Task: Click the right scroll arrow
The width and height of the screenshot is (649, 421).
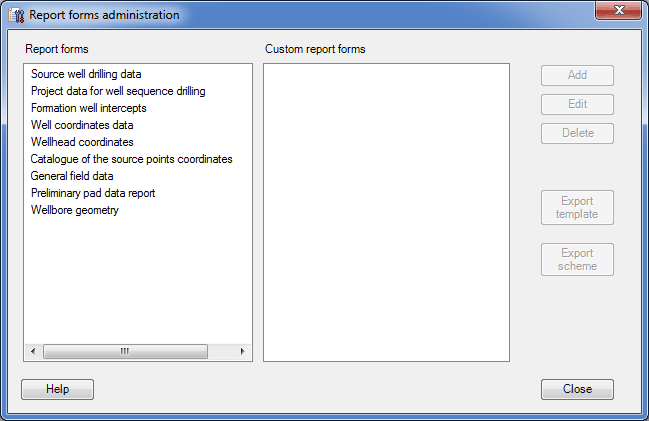Action: (x=243, y=351)
